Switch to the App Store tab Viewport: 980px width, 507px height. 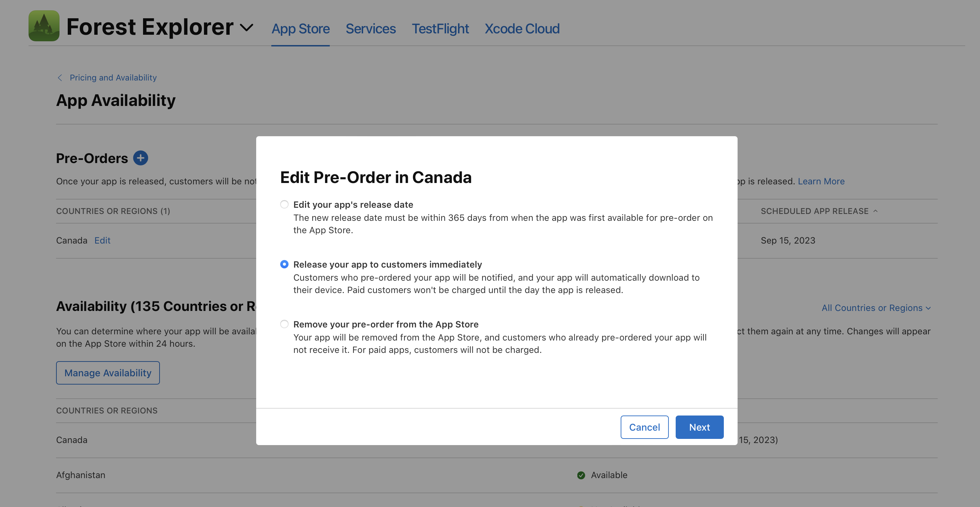click(x=301, y=29)
